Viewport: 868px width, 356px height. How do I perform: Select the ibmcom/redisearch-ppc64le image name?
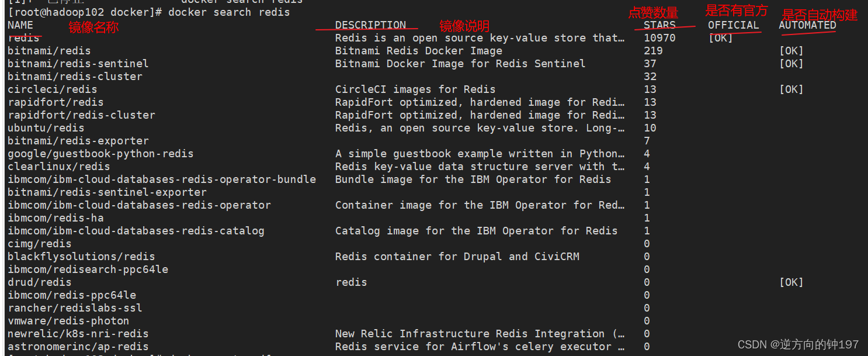point(88,269)
